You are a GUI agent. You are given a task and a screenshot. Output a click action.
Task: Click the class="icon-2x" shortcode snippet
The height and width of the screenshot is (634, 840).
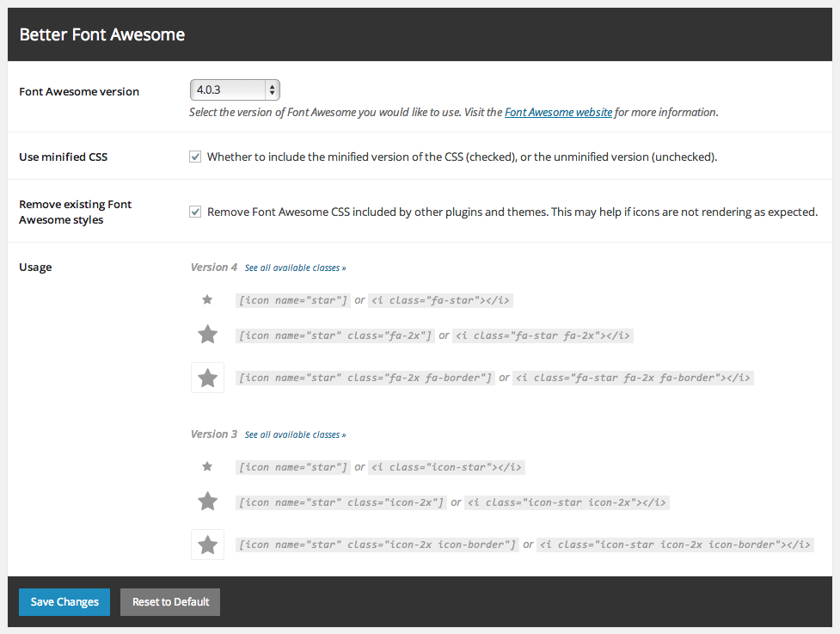[x=341, y=502]
